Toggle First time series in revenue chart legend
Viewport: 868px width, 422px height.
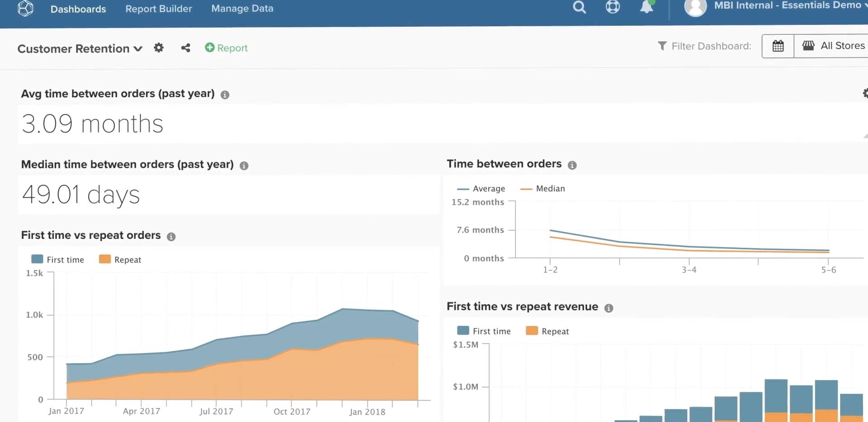click(484, 331)
